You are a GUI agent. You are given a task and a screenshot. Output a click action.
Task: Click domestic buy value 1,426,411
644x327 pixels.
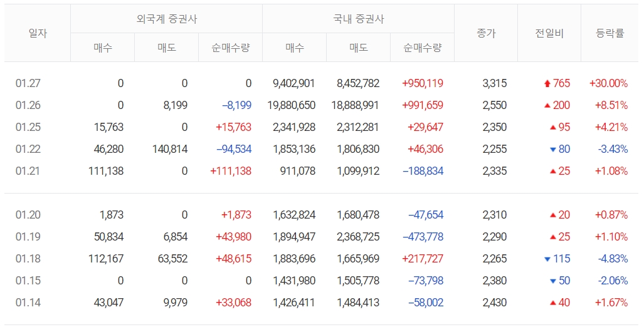[294, 303]
